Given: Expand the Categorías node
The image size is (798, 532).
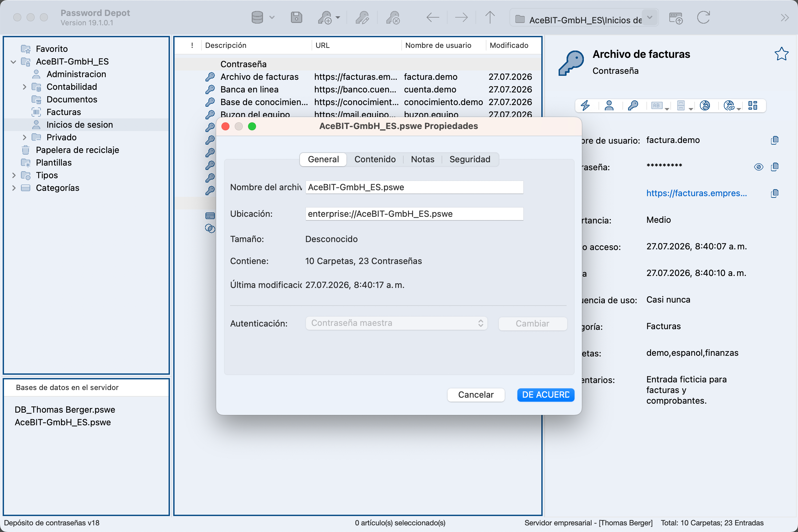Looking at the screenshot, I should pos(14,188).
